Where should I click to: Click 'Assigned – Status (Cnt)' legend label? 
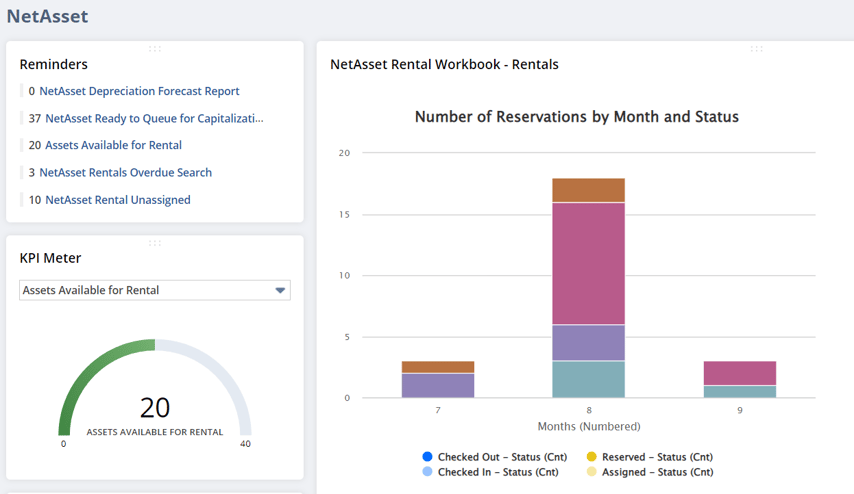point(657,472)
